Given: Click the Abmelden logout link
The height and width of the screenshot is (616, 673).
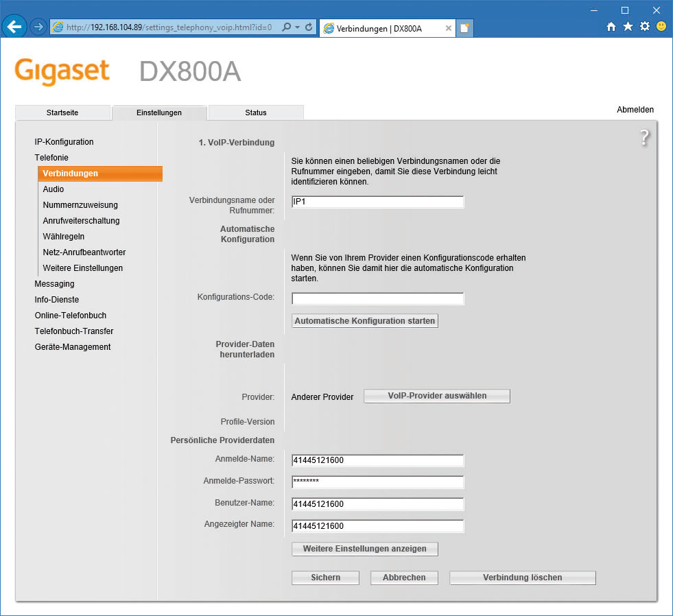Looking at the screenshot, I should pyautogui.click(x=635, y=110).
